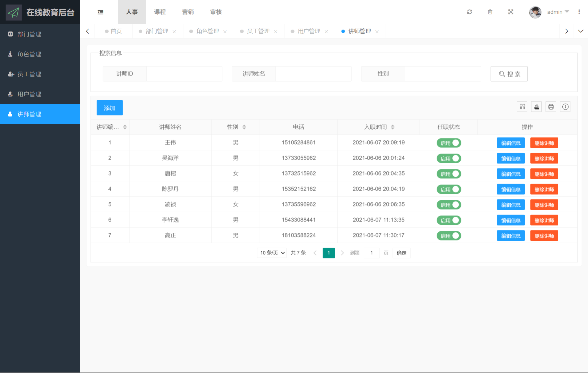Image resolution: width=588 pixels, height=373 pixels.
Task: Toggle the status switch for 唐榕
Action: click(449, 174)
